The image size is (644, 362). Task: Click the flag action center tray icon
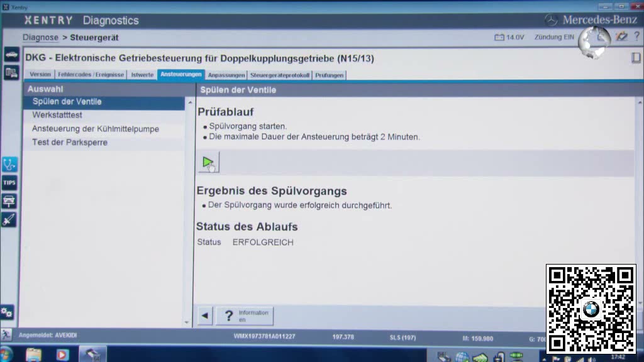tap(556, 359)
